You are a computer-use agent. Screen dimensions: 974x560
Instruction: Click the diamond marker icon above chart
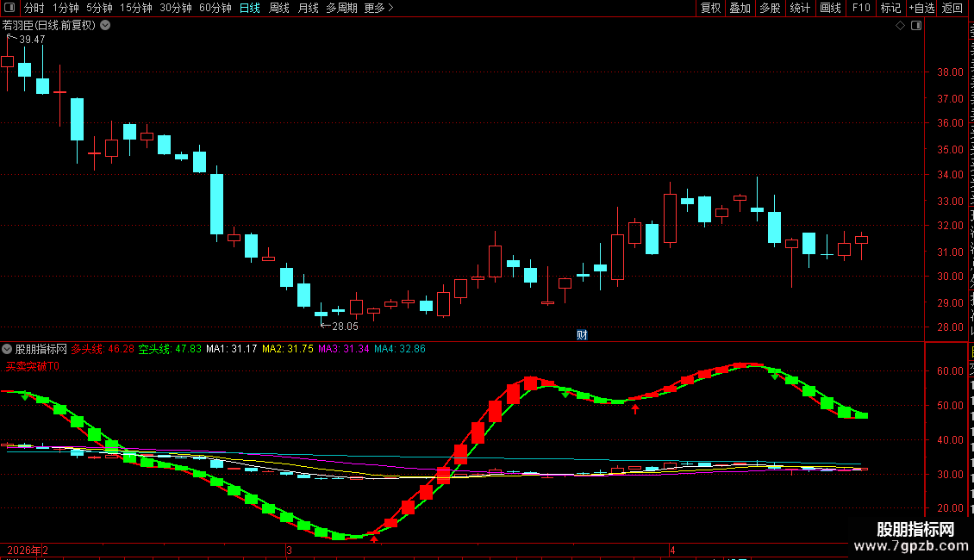point(900,26)
